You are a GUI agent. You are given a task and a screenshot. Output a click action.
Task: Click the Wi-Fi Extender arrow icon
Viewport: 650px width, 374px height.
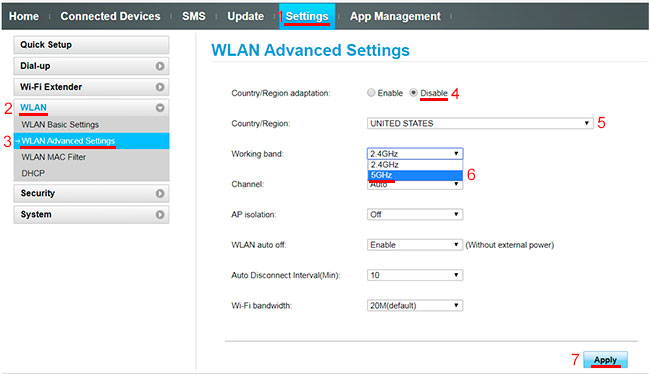[x=160, y=87]
